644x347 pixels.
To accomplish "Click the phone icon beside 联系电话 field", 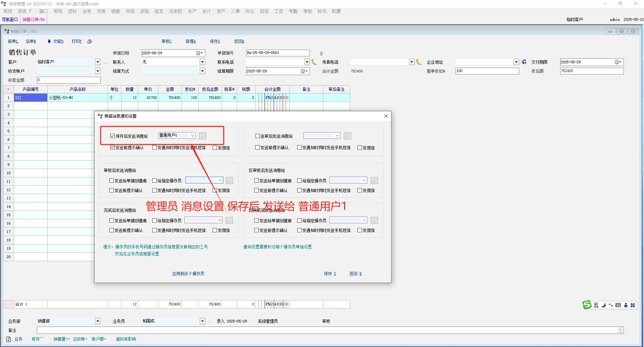I will click(x=314, y=62).
